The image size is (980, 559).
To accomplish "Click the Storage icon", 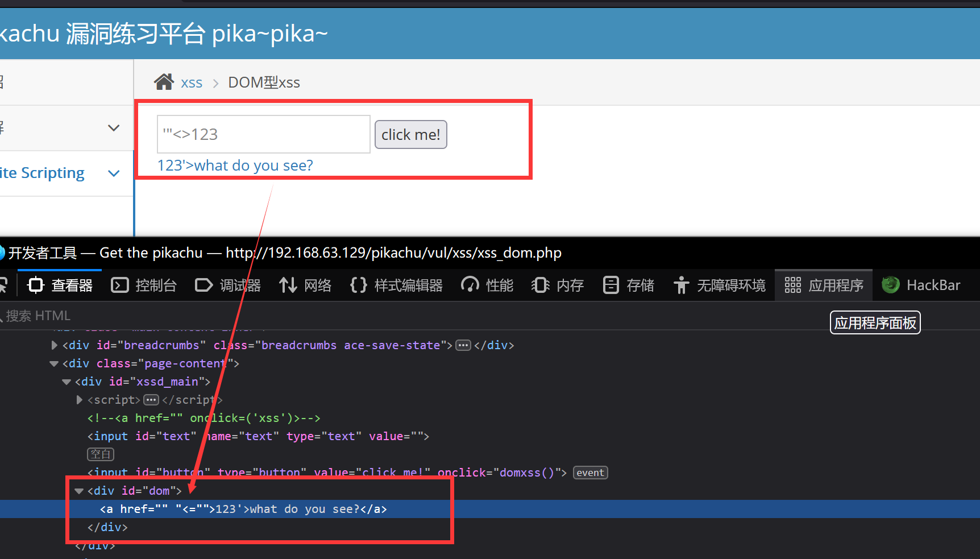I will 611,285.
